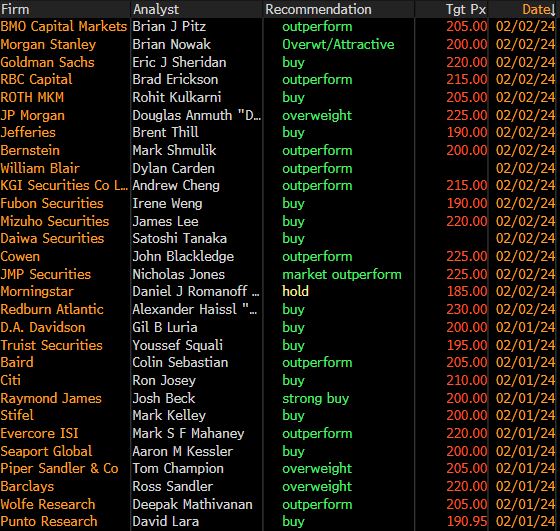Click Punto Research 190.95 target price
Viewport: 560px width, 531px height.
point(467,521)
